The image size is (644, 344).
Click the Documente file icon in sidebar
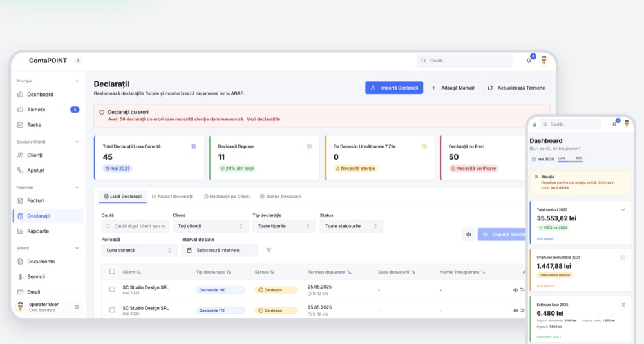tap(20, 262)
